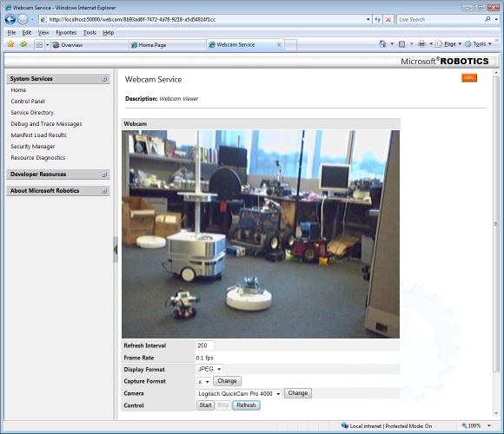Viewport: 504px width, 434px height.
Task: Click the scrollbar up arrow
Action: point(496,73)
